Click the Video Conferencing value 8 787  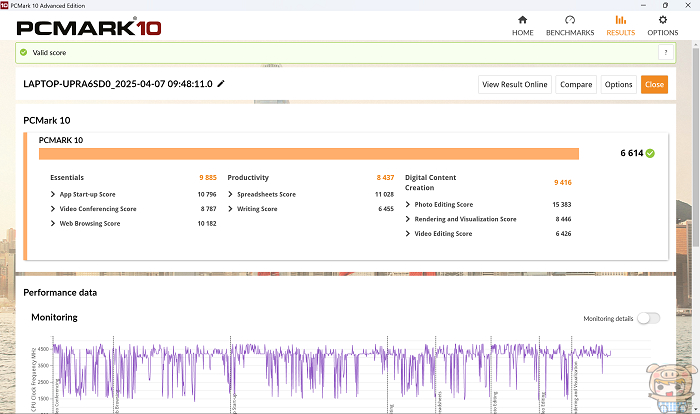208,209
